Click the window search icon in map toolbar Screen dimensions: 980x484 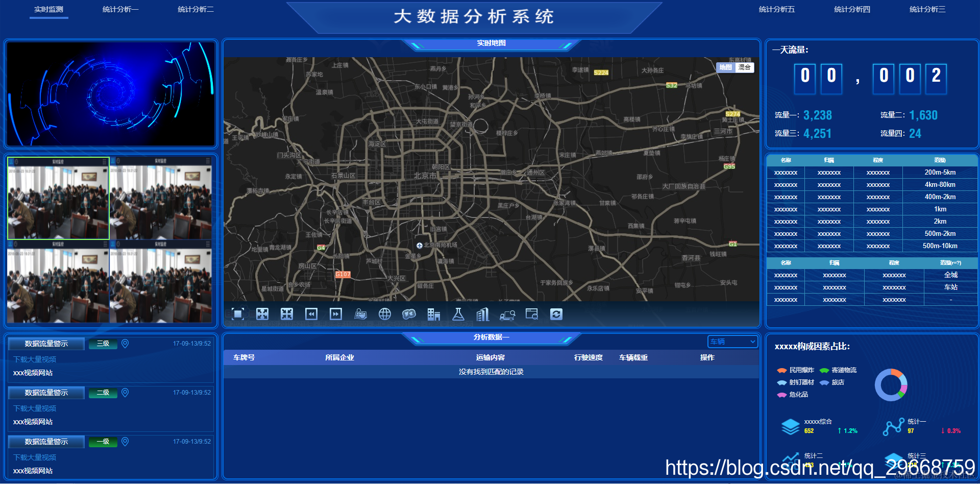coord(532,314)
